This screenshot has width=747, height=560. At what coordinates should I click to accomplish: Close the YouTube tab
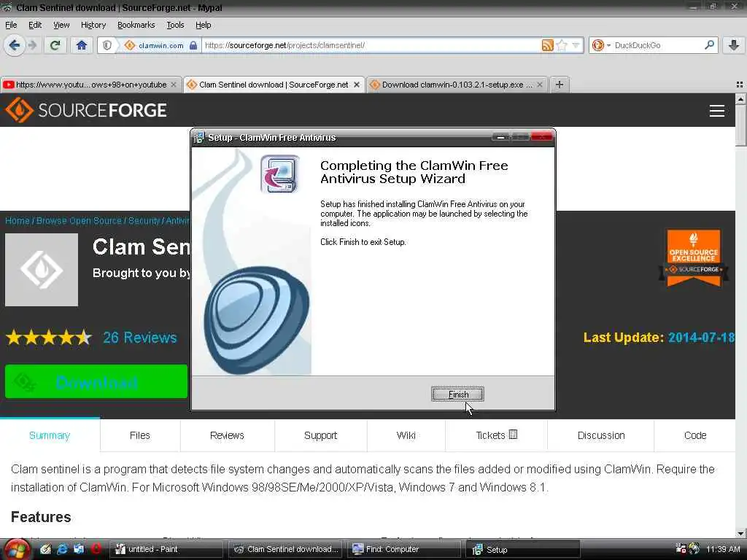174,85
